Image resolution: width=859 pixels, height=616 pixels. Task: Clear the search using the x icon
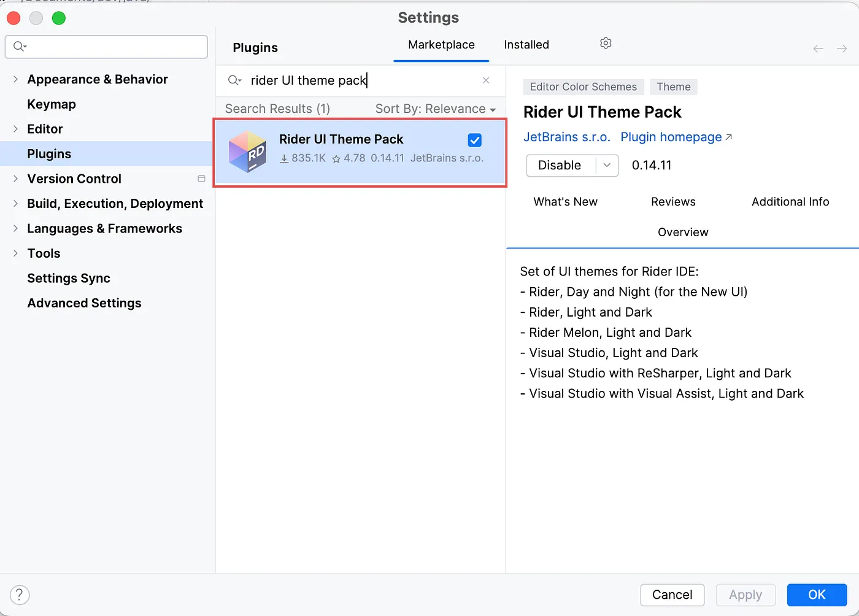(486, 80)
